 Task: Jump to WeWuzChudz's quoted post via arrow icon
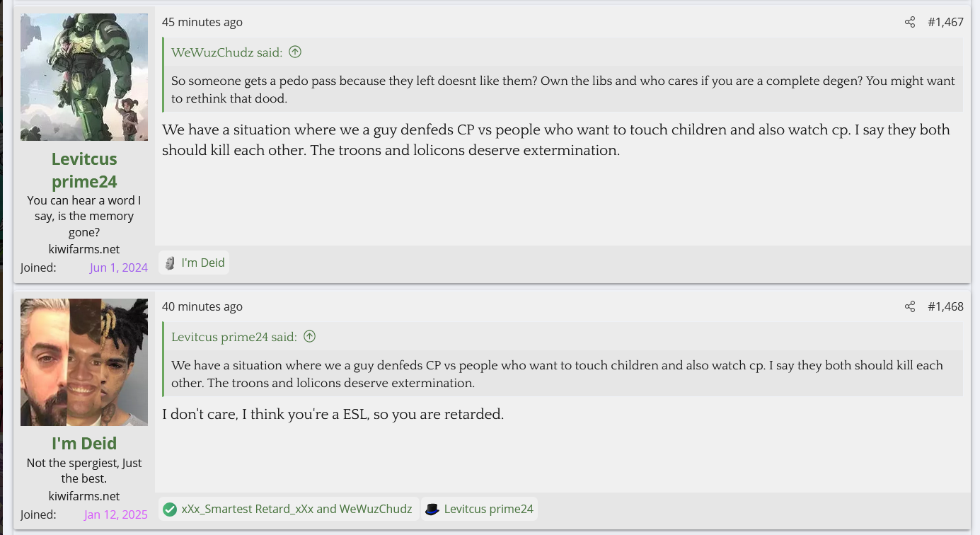[x=295, y=52]
